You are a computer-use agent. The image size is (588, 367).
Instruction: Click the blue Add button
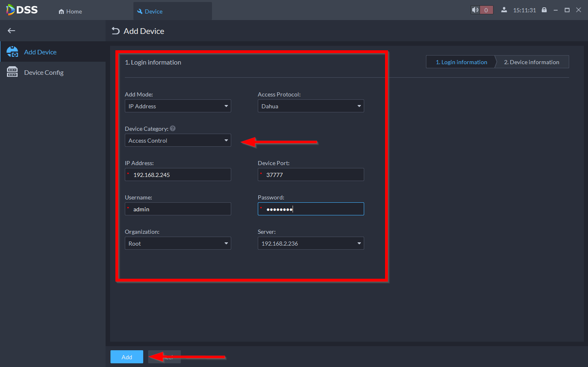pyautogui.click(x=127, y=357)
